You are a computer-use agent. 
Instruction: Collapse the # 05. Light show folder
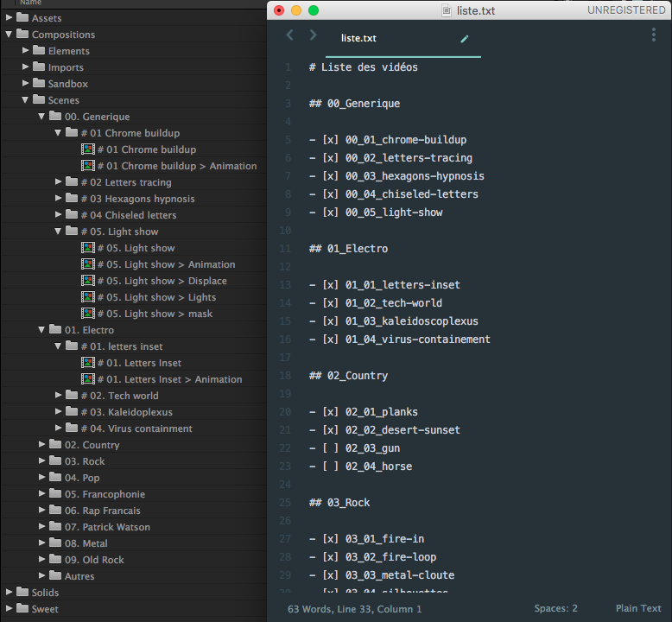coord(58,231)
